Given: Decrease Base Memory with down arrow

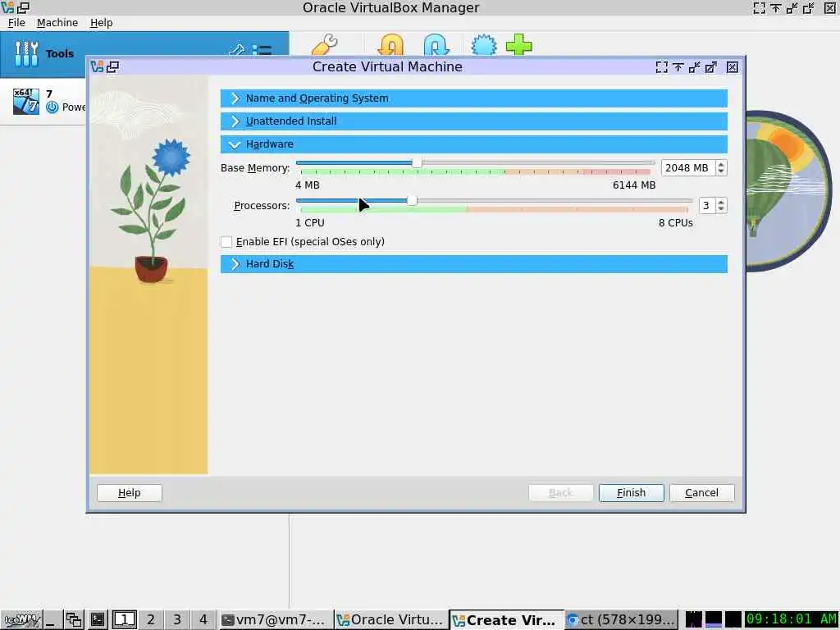Looking at the screenshot, I should point(721,171).
